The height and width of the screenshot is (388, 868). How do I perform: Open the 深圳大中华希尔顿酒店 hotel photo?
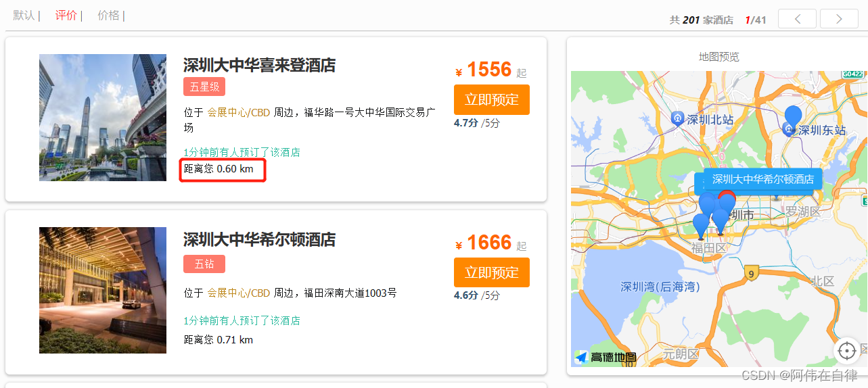pos(103,290)
